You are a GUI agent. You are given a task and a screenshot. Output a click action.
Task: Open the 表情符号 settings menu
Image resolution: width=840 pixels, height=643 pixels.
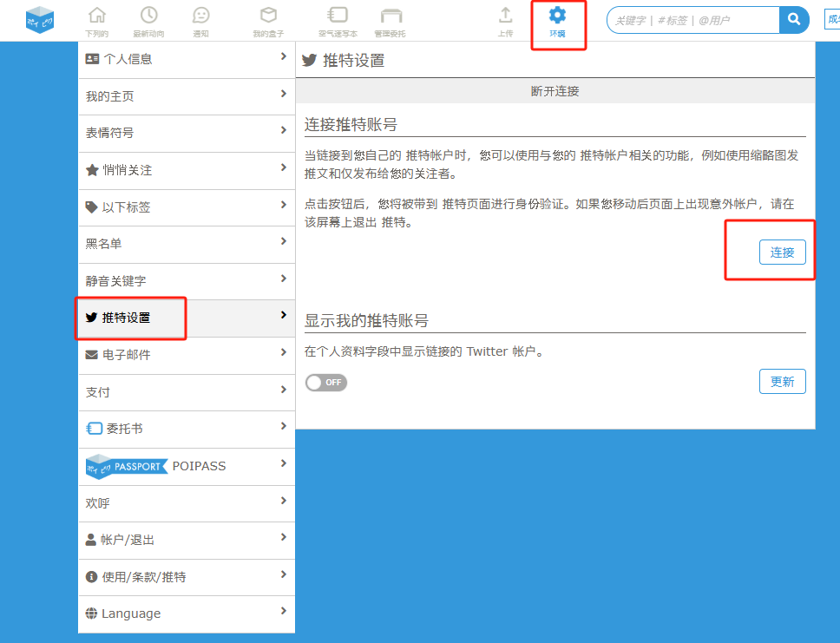pyautogui.click(x=187, y=133)
